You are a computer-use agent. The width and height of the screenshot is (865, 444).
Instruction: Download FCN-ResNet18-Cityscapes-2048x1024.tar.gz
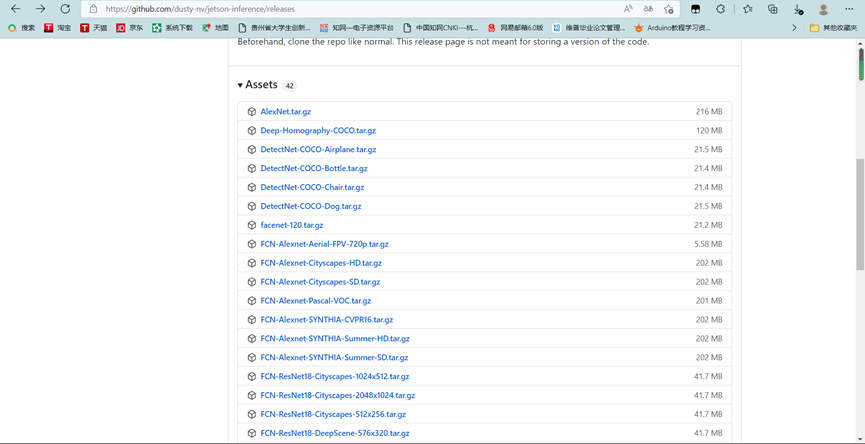pos(338,395)
